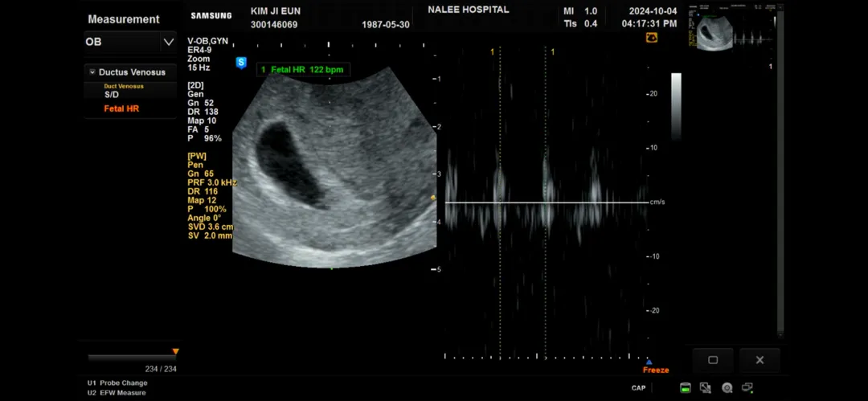The image size is (868, 401).
Task: Click the image transfer status icon
Action: point(706,388)
